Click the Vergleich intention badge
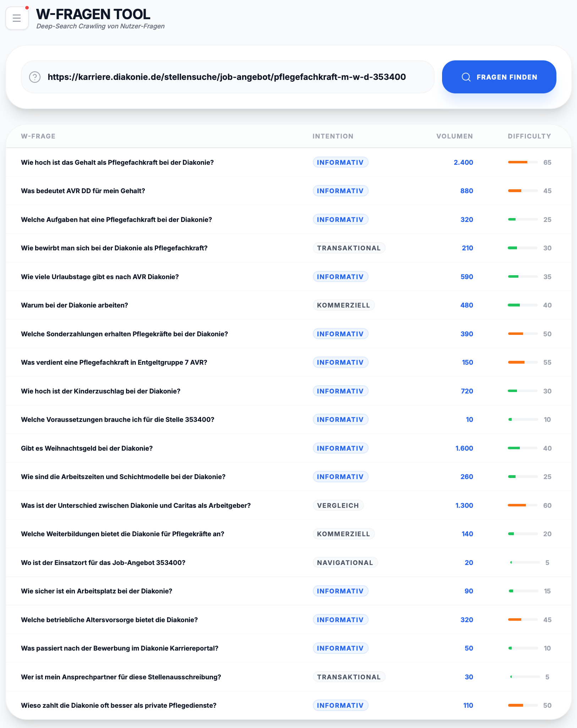 [338, 505]
